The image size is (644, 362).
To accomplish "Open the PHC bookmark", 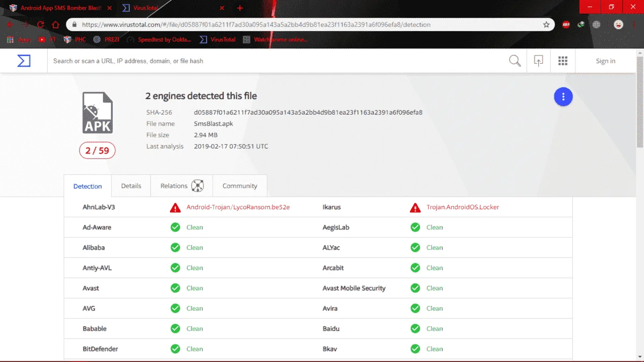I will 75,40.
